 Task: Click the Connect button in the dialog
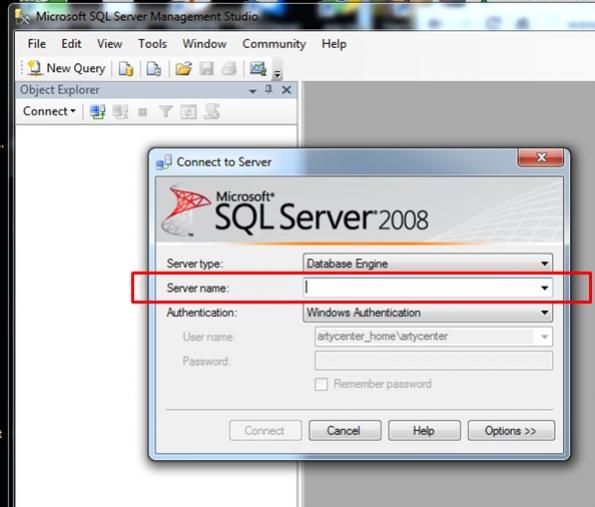tap(265, 431)
